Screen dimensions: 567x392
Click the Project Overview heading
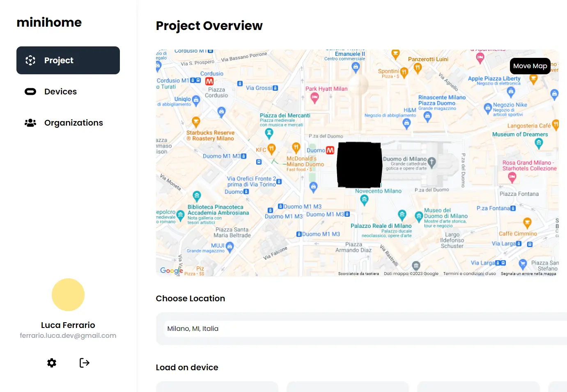coord(209,25)
